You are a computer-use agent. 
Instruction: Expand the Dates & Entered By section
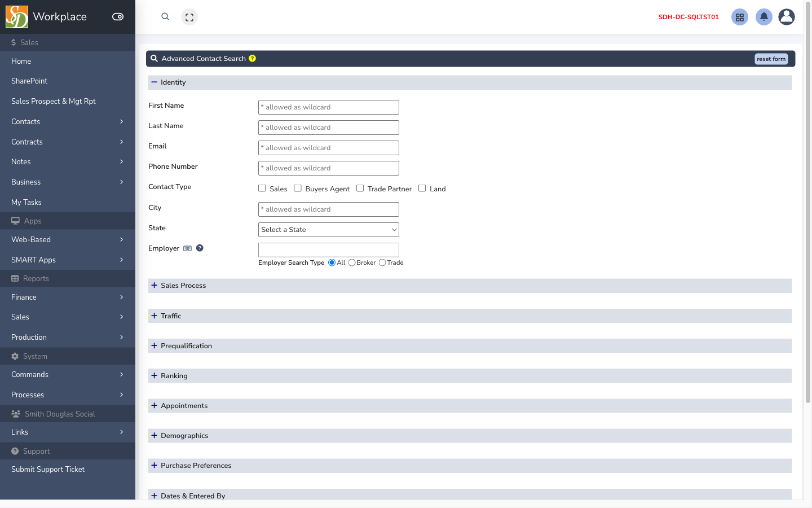(x=470, y=496)
